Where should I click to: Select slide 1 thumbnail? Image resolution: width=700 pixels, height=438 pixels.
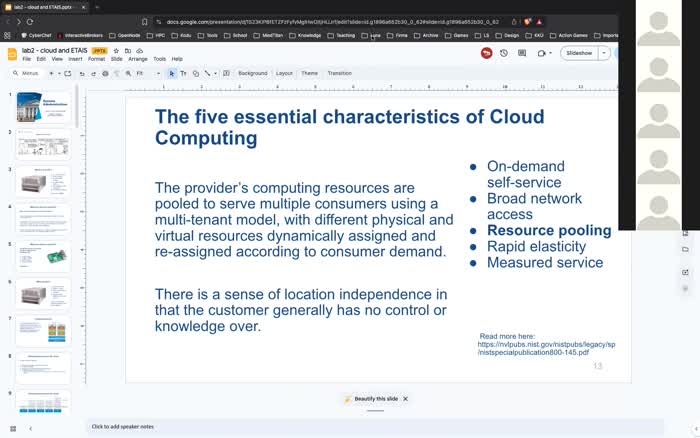pyautogui.click(x=43, y=107)
